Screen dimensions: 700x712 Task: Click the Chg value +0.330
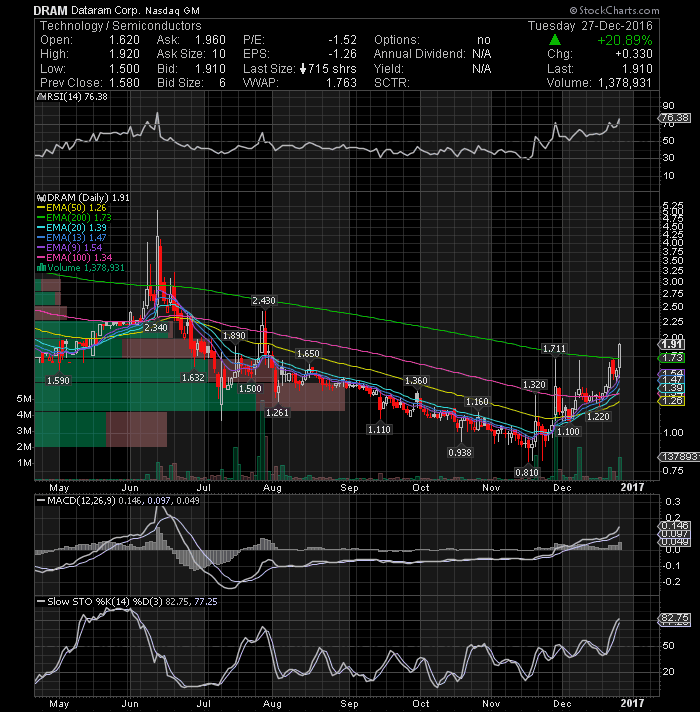634,54
